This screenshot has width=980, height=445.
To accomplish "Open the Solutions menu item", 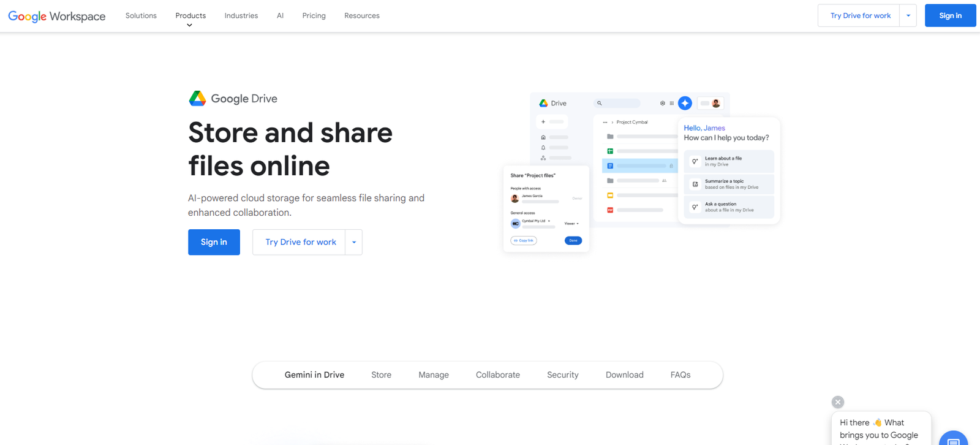I will pos(141,16).
